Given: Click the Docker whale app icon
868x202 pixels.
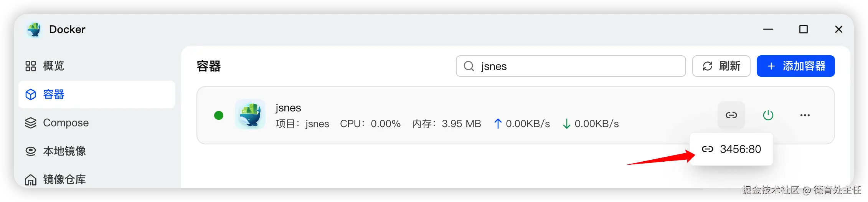Looking at the screenshot, I should tap(34, 30).
